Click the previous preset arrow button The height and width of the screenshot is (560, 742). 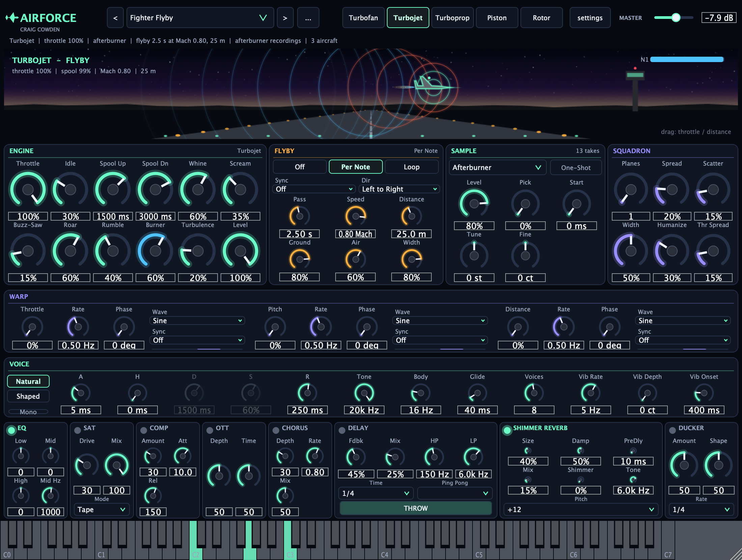pyautogui.click(x=115, y=18)
